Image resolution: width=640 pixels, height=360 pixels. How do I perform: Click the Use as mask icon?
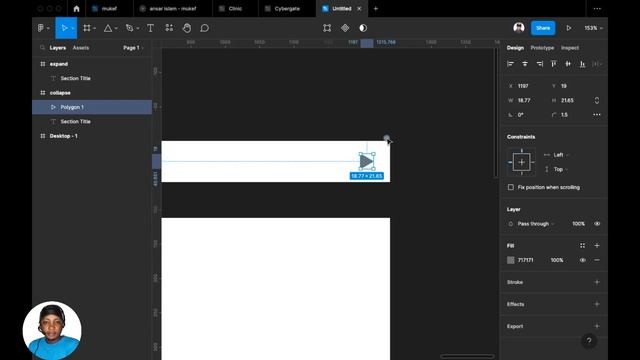363,28
